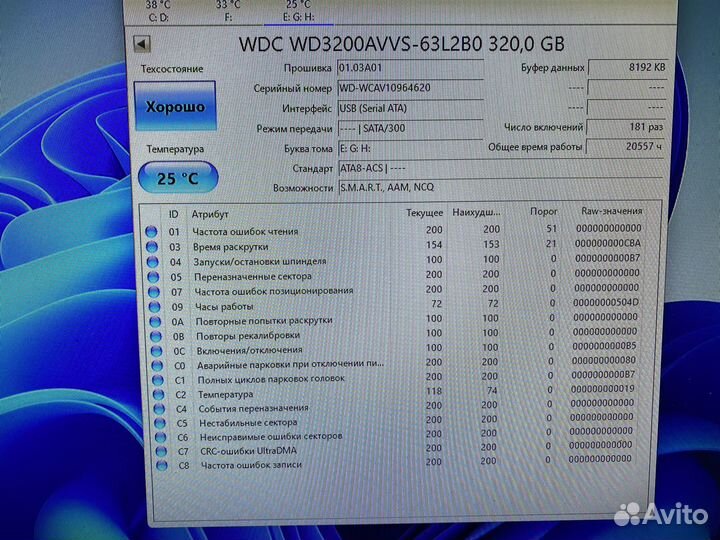The width and height of the screenshot is (720, 540).
Task: Click the standard field ATA8-ACS
Action: pyautogui.click(x=501, y=168)
